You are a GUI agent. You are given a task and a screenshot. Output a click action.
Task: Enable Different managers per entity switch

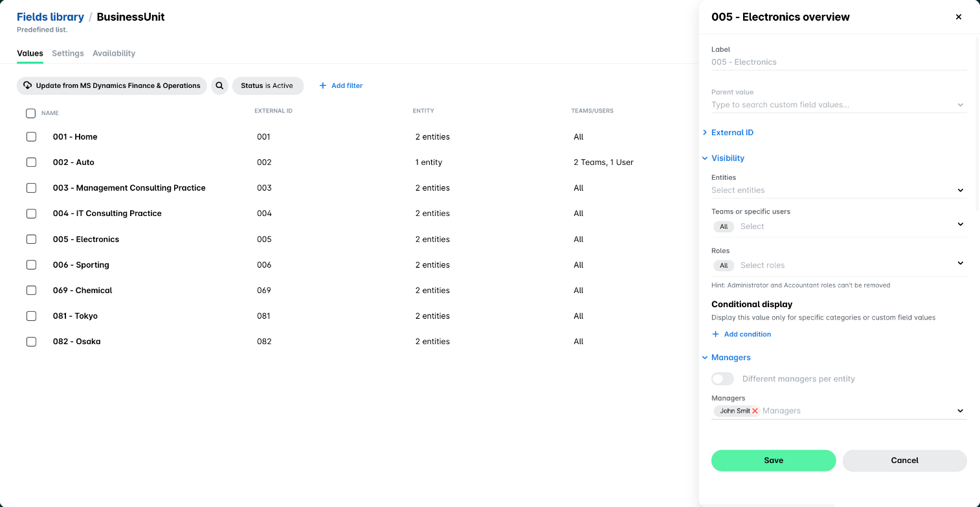click(722, 379)
